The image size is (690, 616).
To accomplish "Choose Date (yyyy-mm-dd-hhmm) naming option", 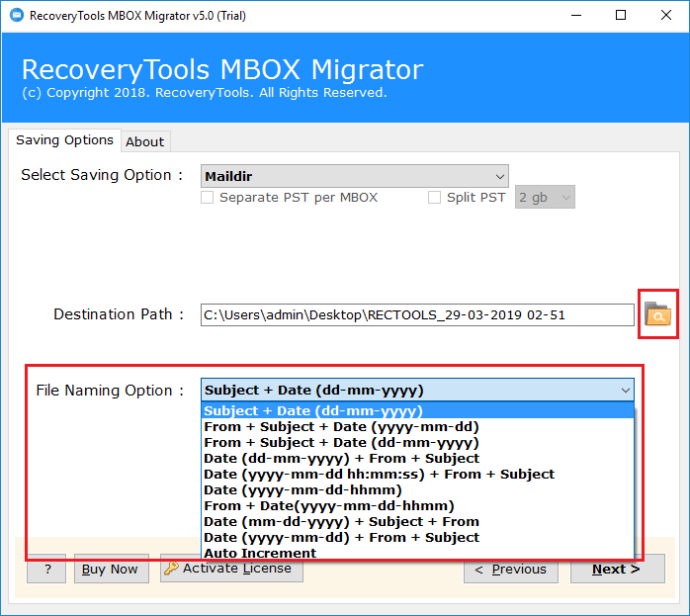I will (417, 489).
